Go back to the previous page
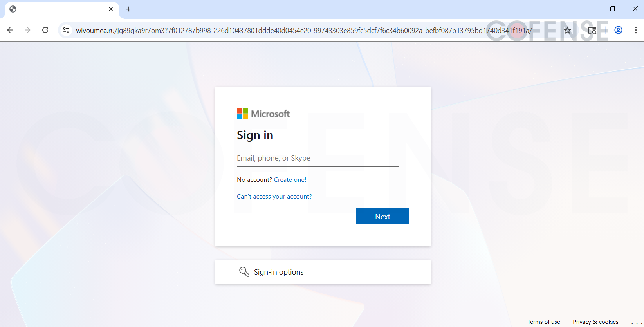This screenshot has width=644, height=327. pyautogui.click(x=10, y=30)
